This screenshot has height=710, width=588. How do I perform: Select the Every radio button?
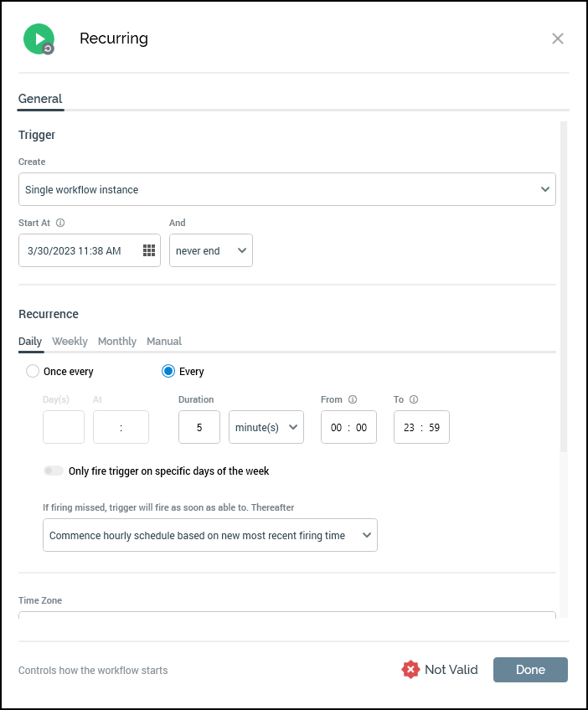(x=169, y=371)
